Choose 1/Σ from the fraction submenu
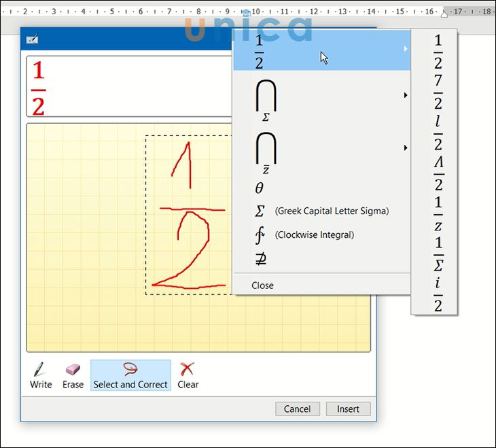 pos(438,254)
